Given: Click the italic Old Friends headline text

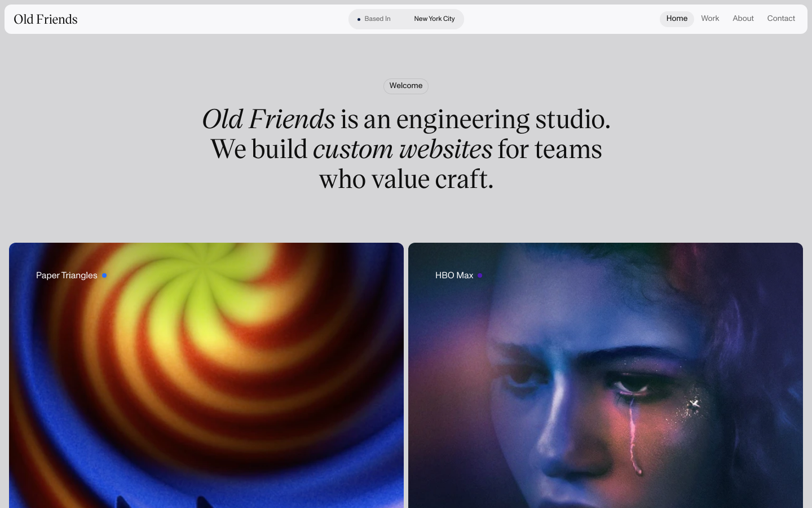Looking at the screenshot, I should [268, 120].
